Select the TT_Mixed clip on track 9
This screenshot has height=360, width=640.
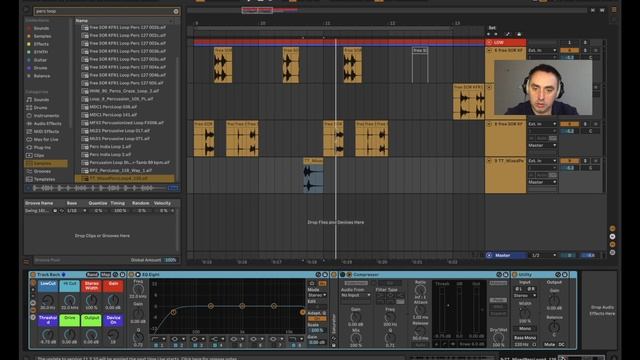pyautogui.click(x=313, y=176)
